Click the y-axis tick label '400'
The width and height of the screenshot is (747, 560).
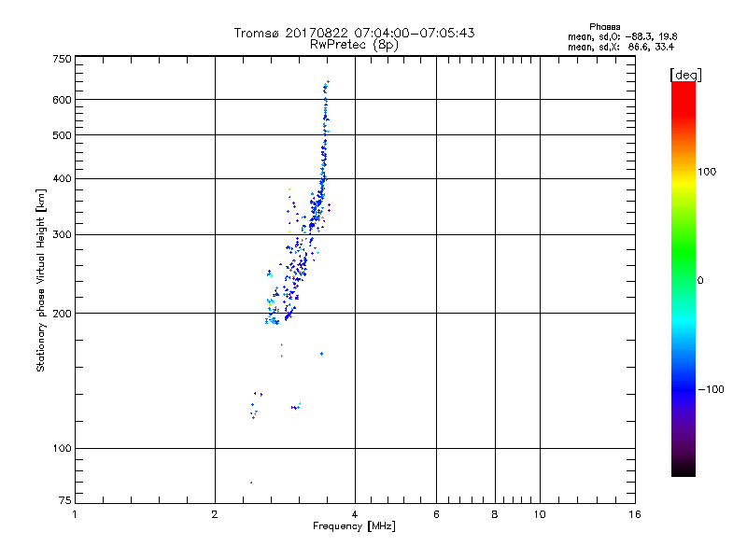62,178
